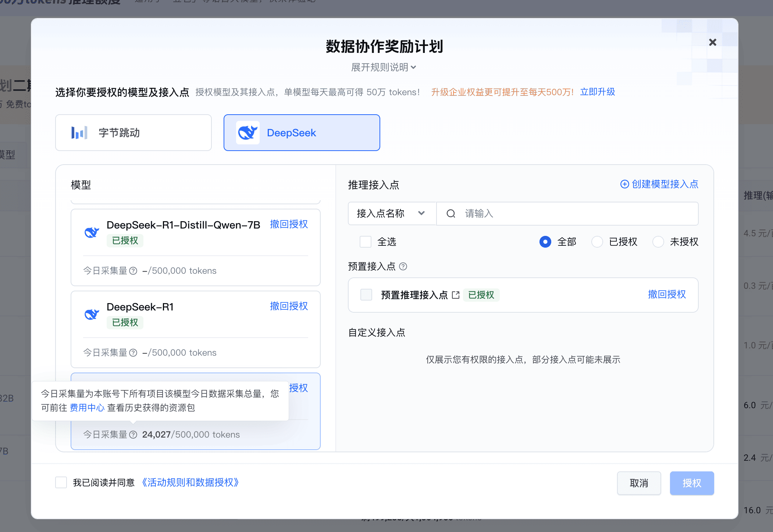The image size is (773, 532).
Task: Revoke authorization for DeepSeek-R1-Distill-Qwen-7B
Action: (289, 224)
